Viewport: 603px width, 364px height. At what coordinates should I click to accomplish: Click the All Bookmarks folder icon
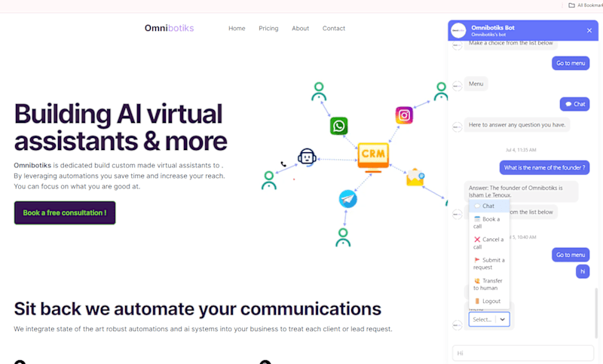[572, 5]
